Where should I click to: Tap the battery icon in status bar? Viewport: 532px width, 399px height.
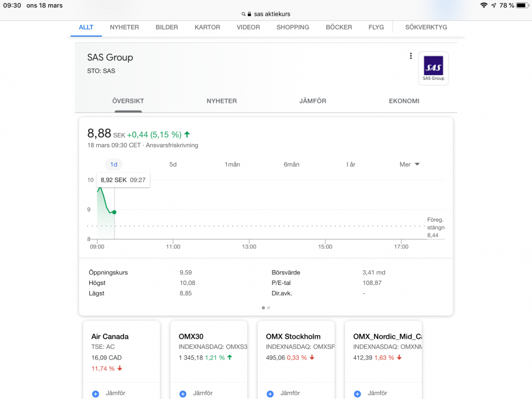click(x=522, y=5)
